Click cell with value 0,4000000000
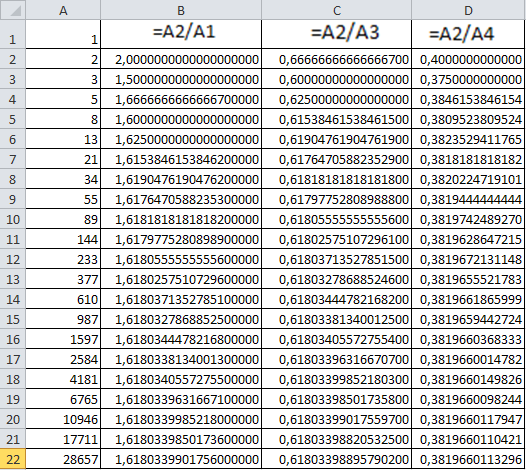Screen dimensions: 526x470 (x=468, y=59)
